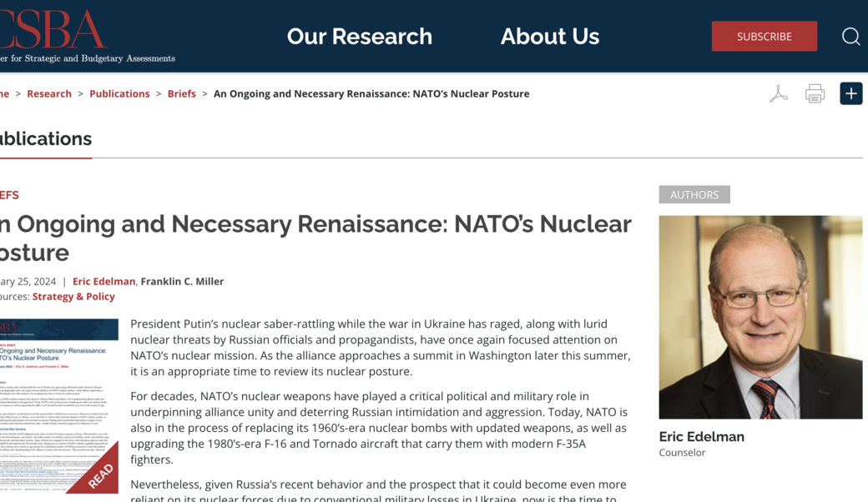Screen dimensions: 868x502
Task: View Eric Edelman's author photo
Action: click(760, 317)
